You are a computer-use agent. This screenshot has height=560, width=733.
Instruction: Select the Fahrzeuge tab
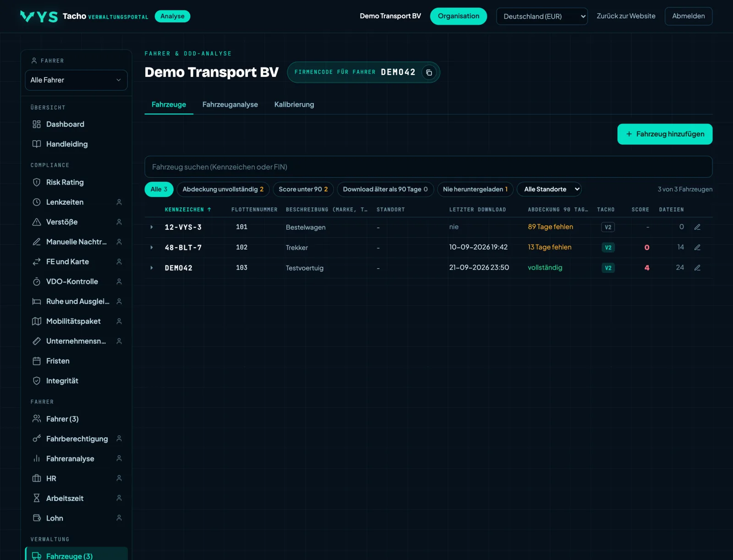(169, 104)
